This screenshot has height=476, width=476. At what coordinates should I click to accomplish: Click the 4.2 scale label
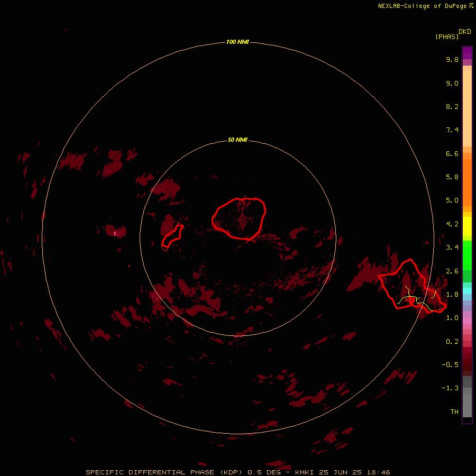click(452, 224)
